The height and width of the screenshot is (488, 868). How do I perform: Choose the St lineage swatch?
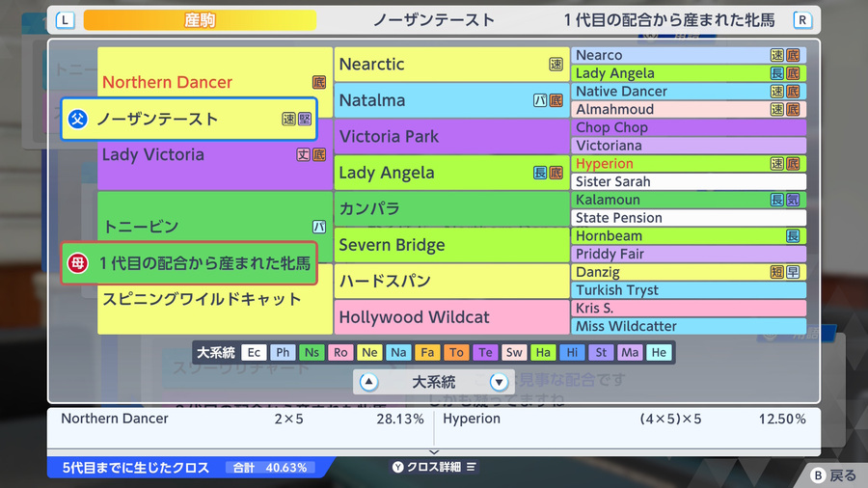tap(601, 352)
